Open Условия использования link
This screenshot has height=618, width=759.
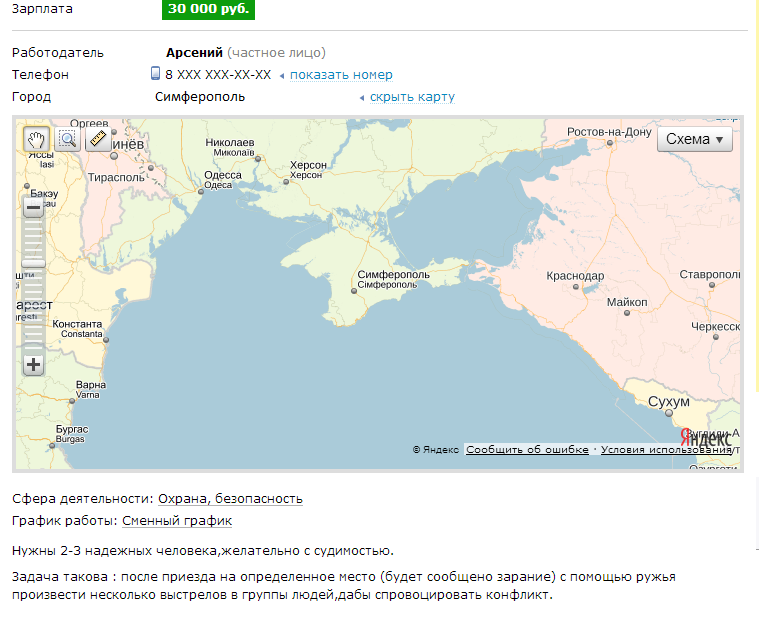click(x=666, y=450)
